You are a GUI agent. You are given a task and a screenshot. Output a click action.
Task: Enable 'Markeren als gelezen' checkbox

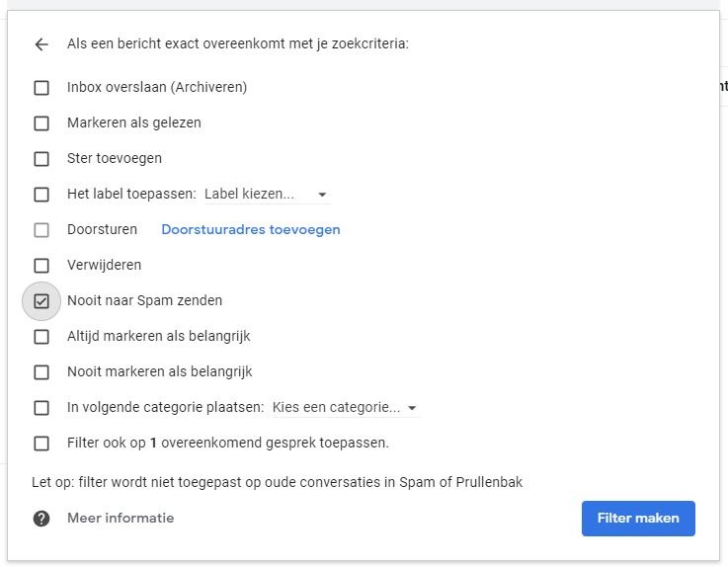tap(41, 123)
